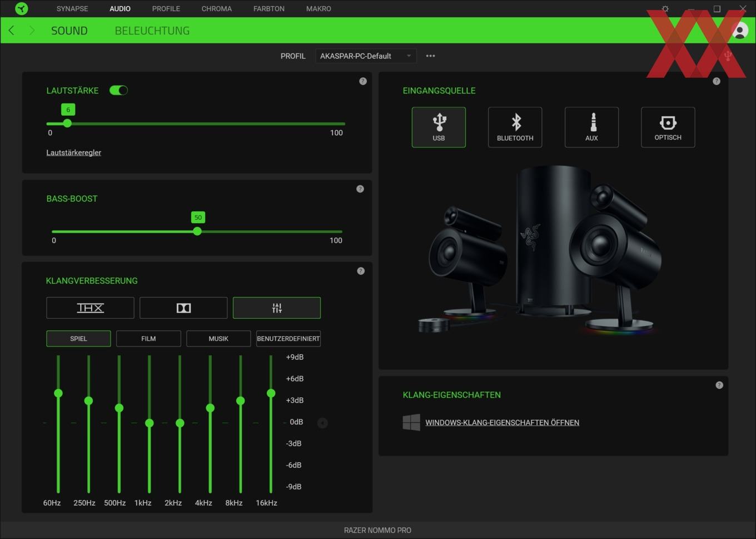Toggle the Lautstärke switch
The width and height of the screenshot is (756, 539).
point(118,90)
